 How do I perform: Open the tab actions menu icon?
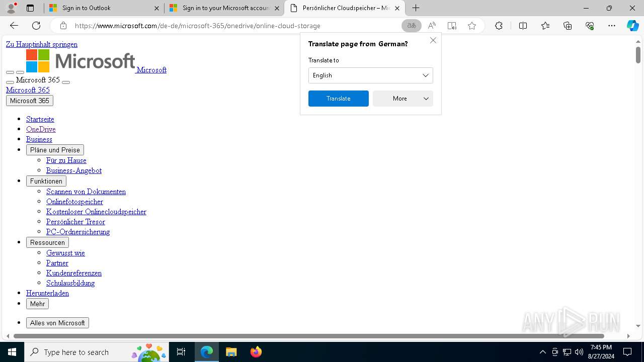30,8
